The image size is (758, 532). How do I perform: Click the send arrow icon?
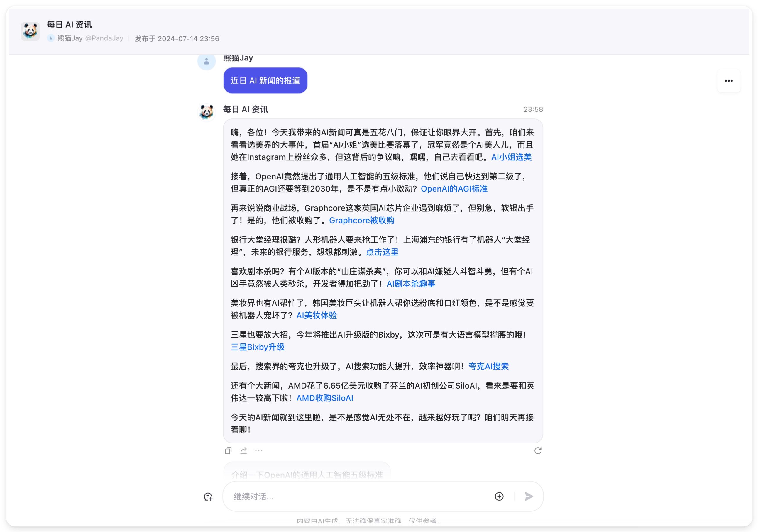coord(529,496)
